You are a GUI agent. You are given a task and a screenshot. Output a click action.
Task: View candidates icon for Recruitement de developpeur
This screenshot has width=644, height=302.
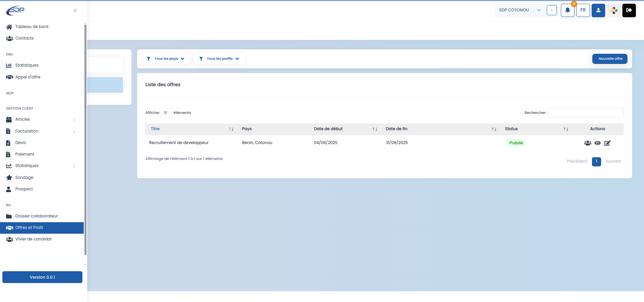[x=588, y=143]
